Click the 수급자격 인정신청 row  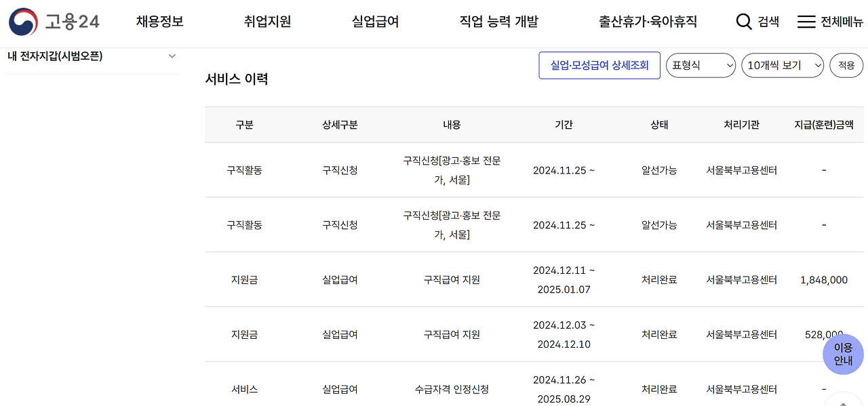(x=451, y=388)
